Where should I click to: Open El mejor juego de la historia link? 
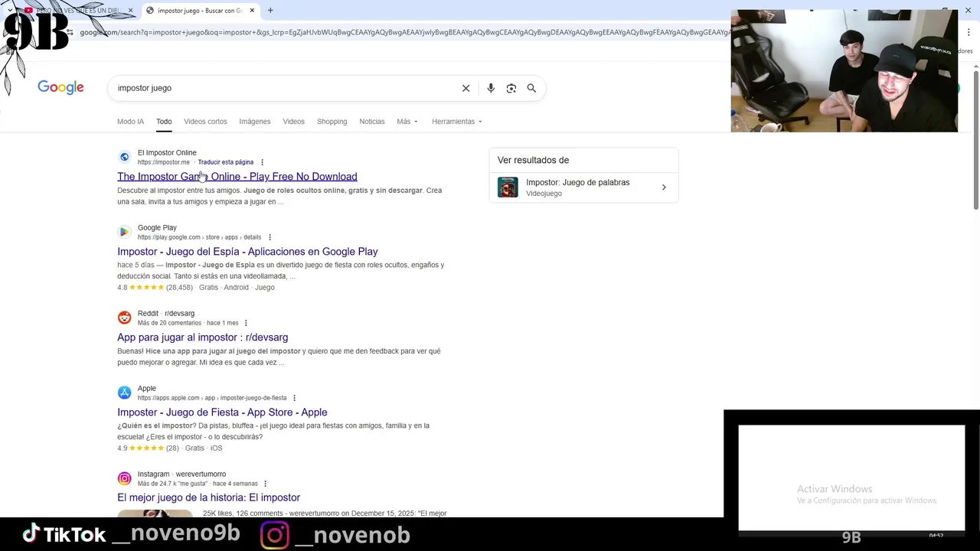pos(208,497)
